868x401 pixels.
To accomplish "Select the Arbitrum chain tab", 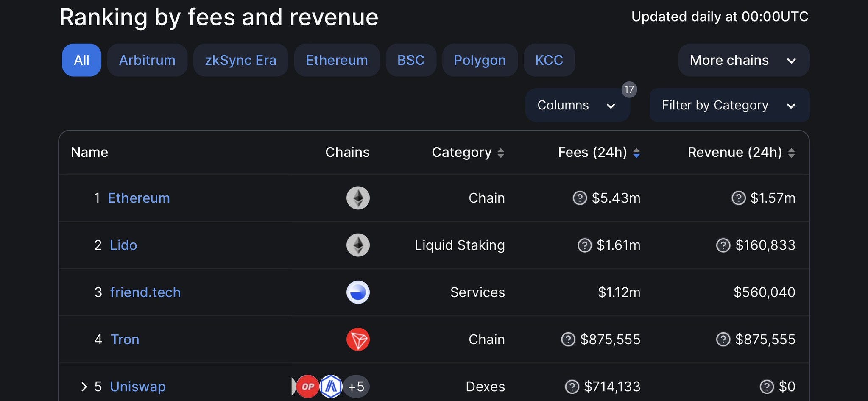I will (147, 60).
